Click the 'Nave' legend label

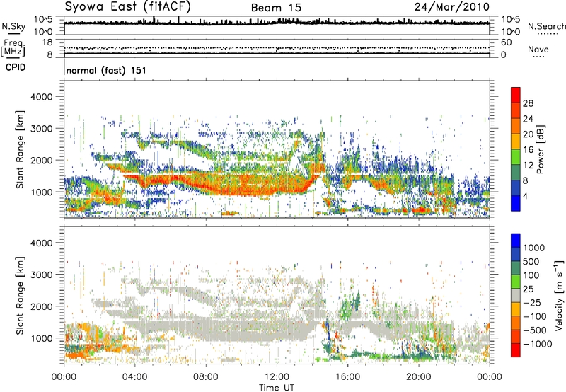538,49
